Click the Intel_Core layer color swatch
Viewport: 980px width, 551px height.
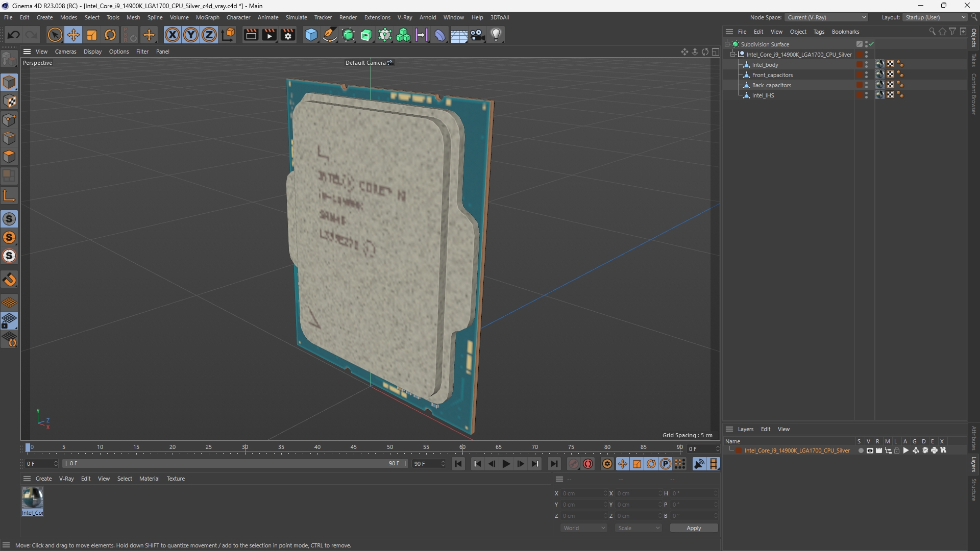739,450
